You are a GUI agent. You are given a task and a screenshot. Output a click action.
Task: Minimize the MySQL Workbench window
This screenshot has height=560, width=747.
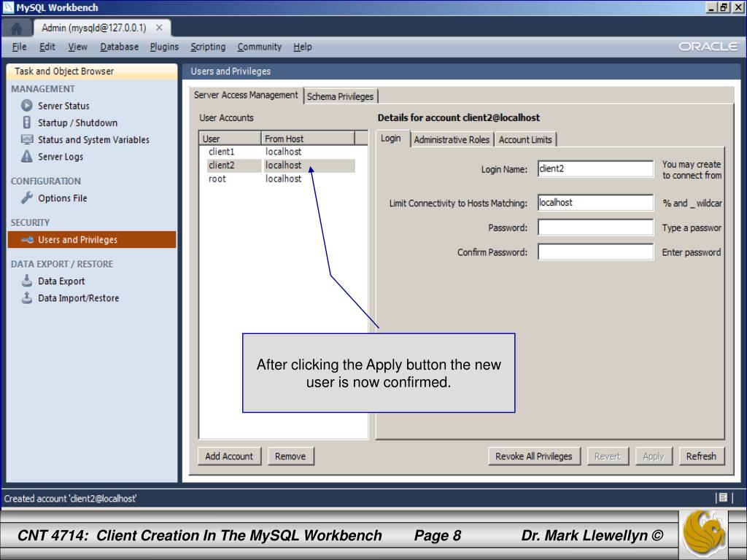pos(711,7)
